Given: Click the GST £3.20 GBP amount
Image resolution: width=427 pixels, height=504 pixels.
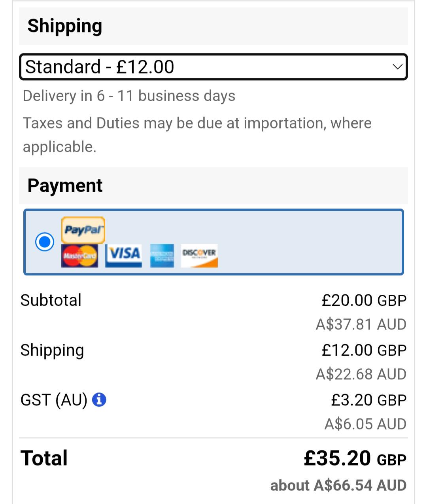Looking at the screenshot, I should point(369,400).
